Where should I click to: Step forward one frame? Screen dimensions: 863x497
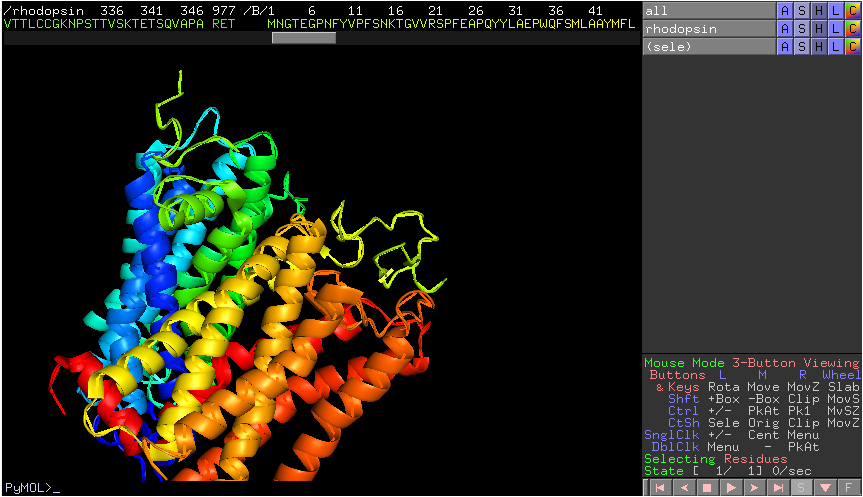click(x=755, y=488)
